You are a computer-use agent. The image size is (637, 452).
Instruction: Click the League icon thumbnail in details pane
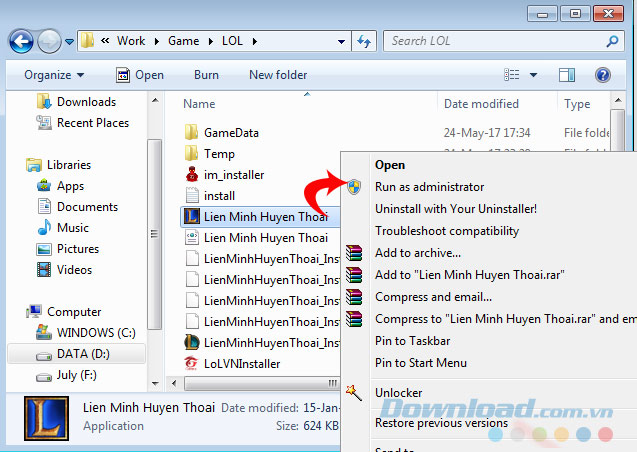coord(46,419)
